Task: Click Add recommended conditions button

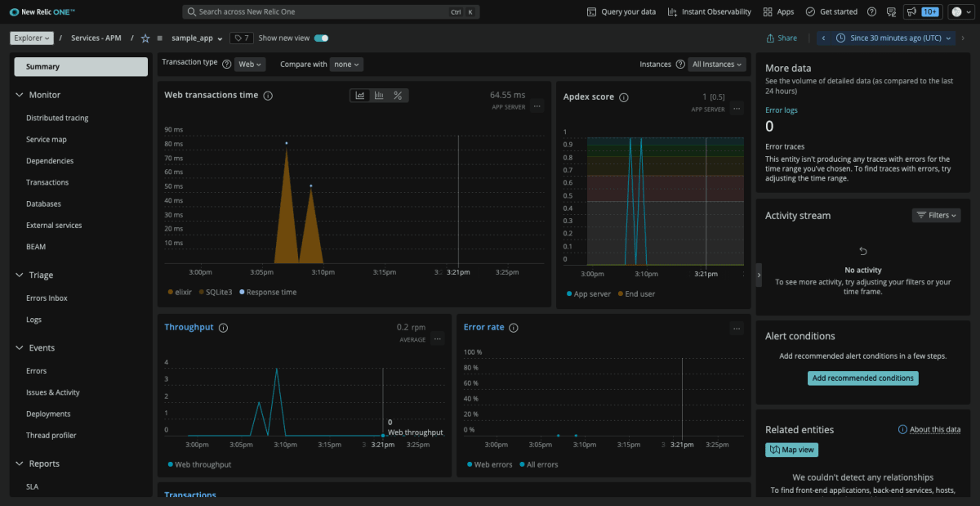Action: pos(863,378)
